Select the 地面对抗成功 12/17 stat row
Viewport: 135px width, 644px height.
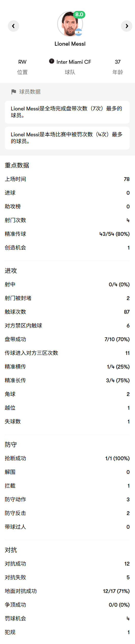(67, 591)
